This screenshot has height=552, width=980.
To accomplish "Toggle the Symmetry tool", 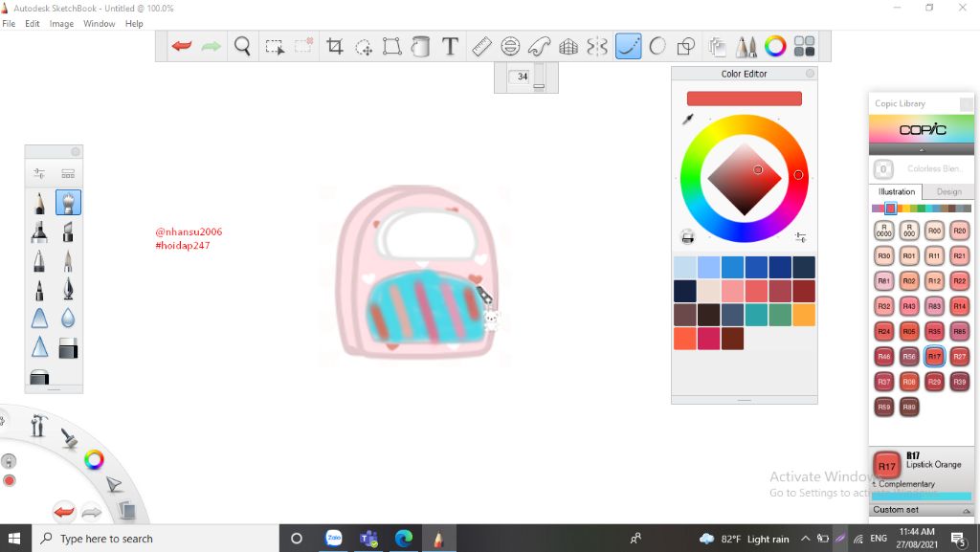I will click(x=597, y=46).
